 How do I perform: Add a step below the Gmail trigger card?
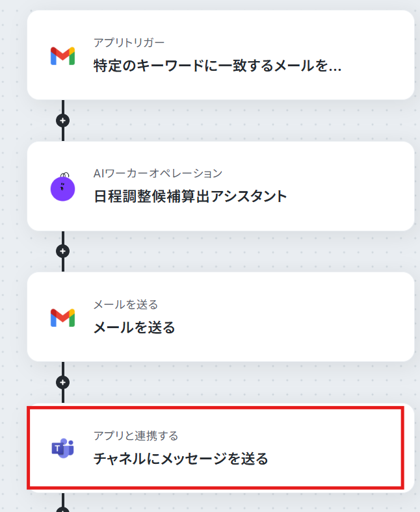pyautogui.click(x=62, y=121)
